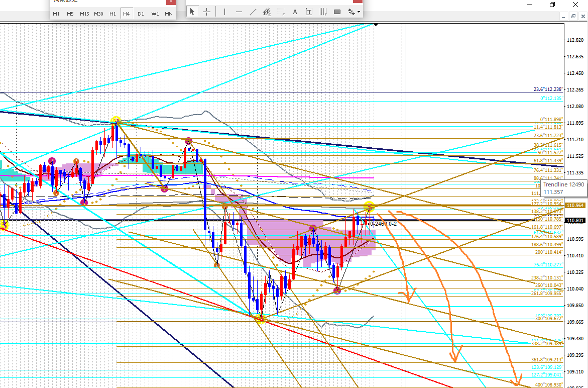Select the text label tool

(309, 12)
